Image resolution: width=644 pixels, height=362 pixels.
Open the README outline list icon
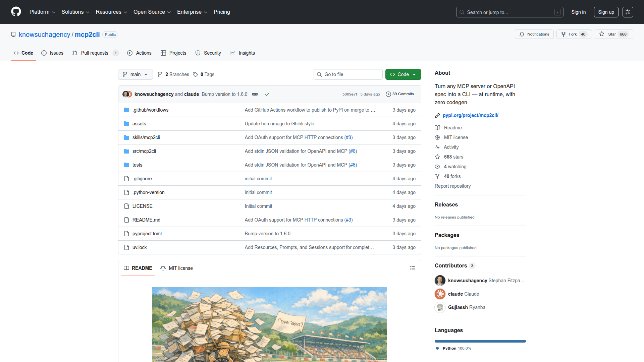click(x=413, y=268)
